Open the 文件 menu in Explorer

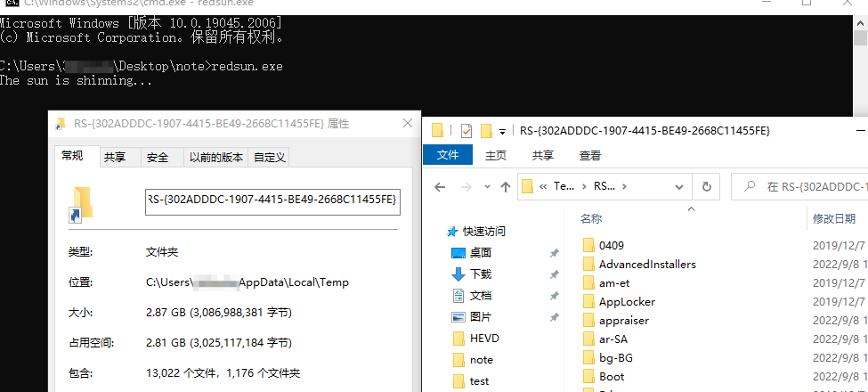click(x=448, y=156)
